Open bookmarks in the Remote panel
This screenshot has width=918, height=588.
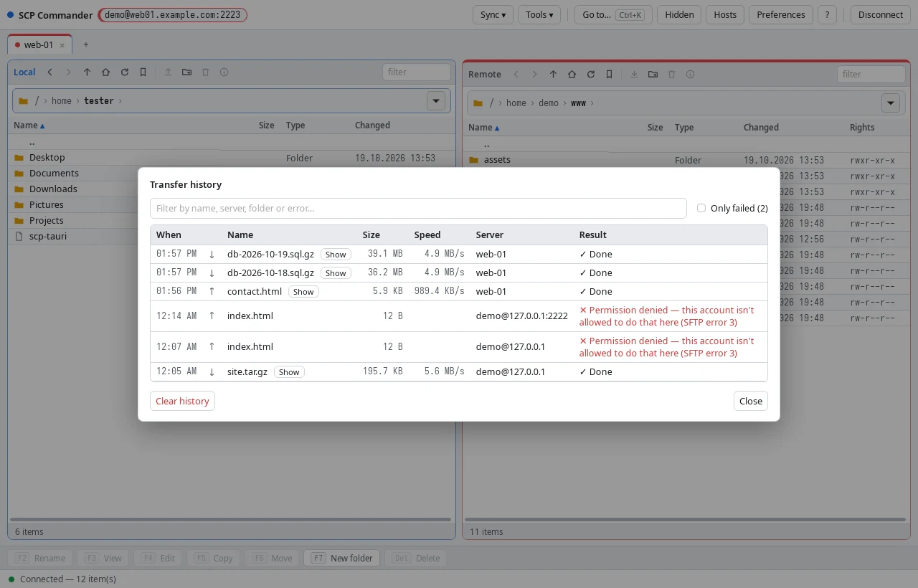tap(609, 75)
